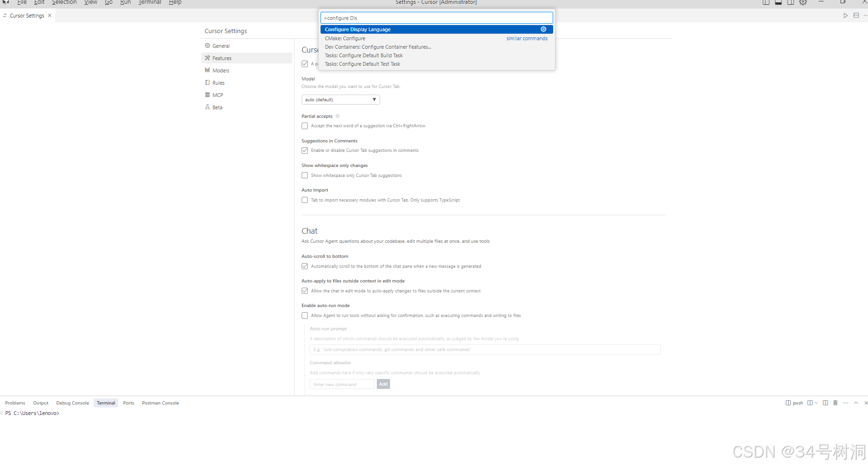The width and height of the screenshot is (868, 467).
Task: Open the Go menu
Action: [109, 2]
